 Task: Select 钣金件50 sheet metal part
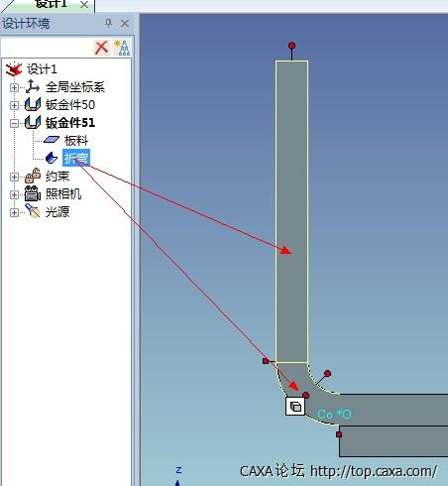70,105
